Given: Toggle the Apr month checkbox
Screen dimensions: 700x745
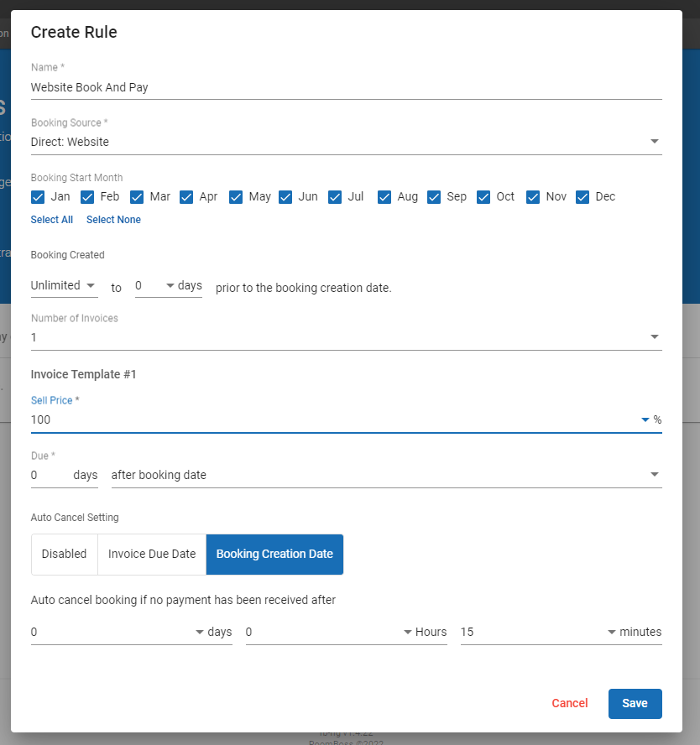Looking at the screenshot, I should (186, 197).
